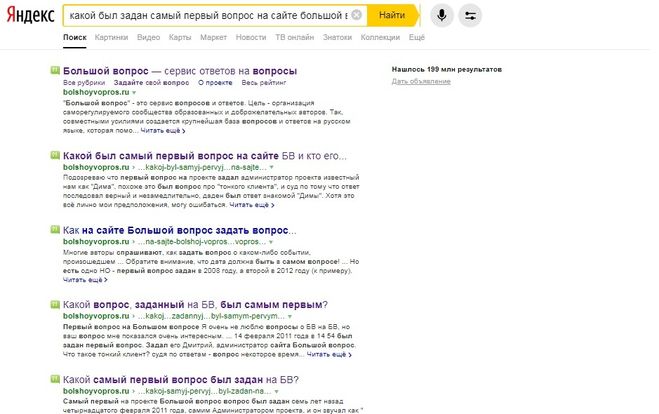Start voice search with microphone icon
The image size is (659, 414).
tap(442, 16)
